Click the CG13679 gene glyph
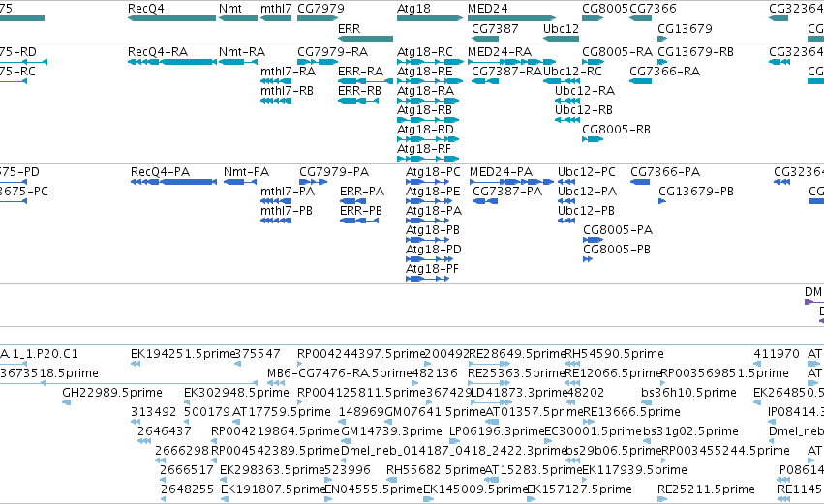The width and height of the screenshot is (824, 504). (x=662, y=39)
